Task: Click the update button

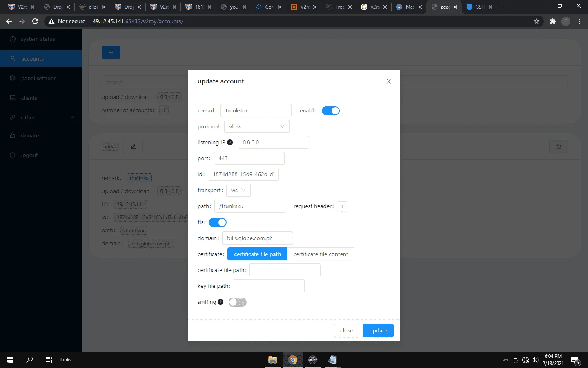Action: click(x=378, y=330)
